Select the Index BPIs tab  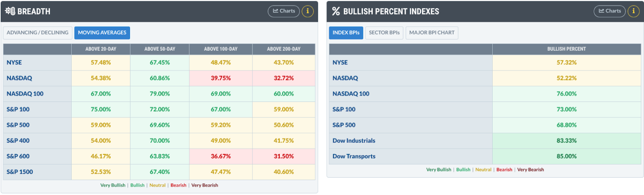[346, 33]
